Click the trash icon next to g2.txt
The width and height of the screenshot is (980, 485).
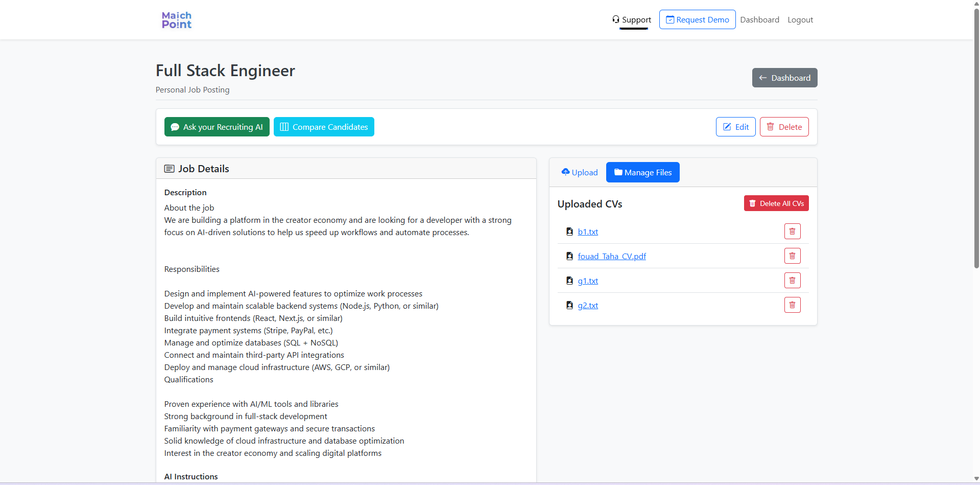(x=792, y=305)
